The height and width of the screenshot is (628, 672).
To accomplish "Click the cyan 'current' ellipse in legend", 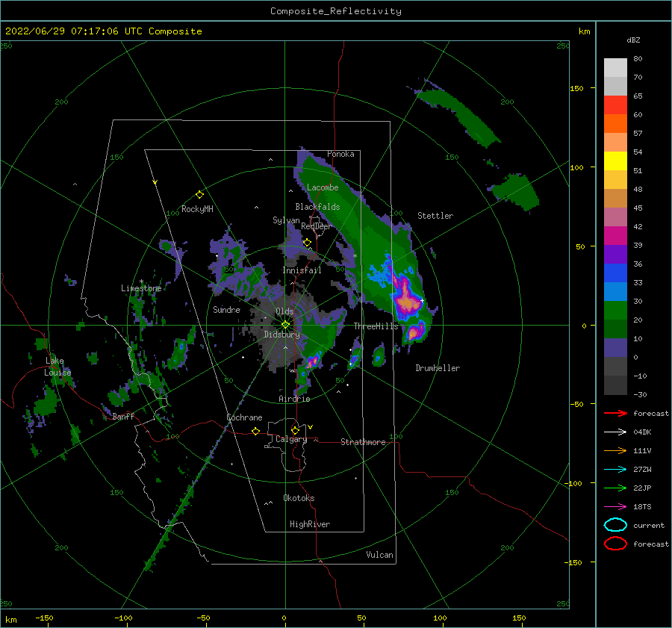I will click(x=615, y=525).
